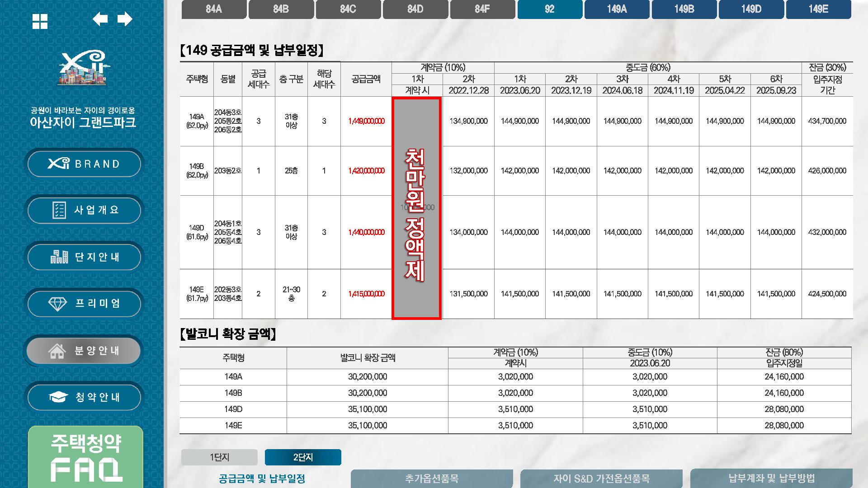Open the 납부계좌 및 납부방법 tab
868x488 pixels.
[x=771, y=479]
